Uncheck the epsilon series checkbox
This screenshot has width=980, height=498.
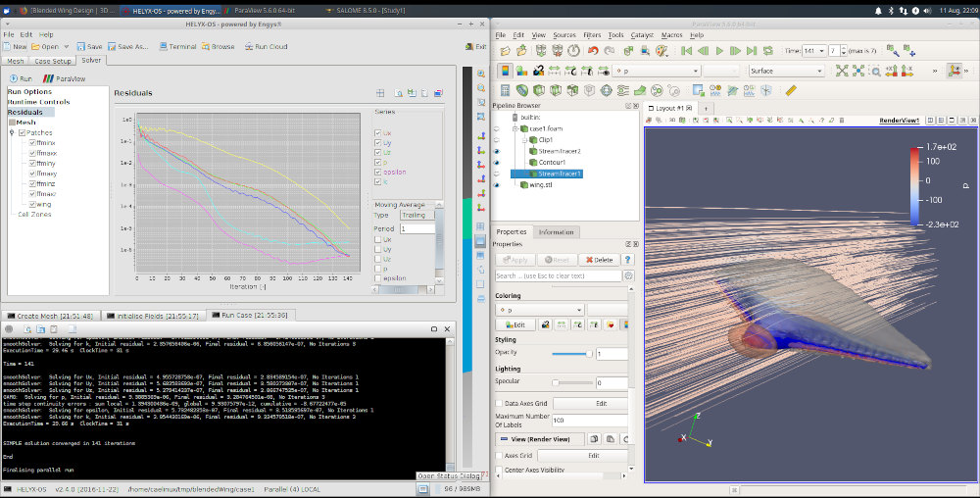(378, 172)
